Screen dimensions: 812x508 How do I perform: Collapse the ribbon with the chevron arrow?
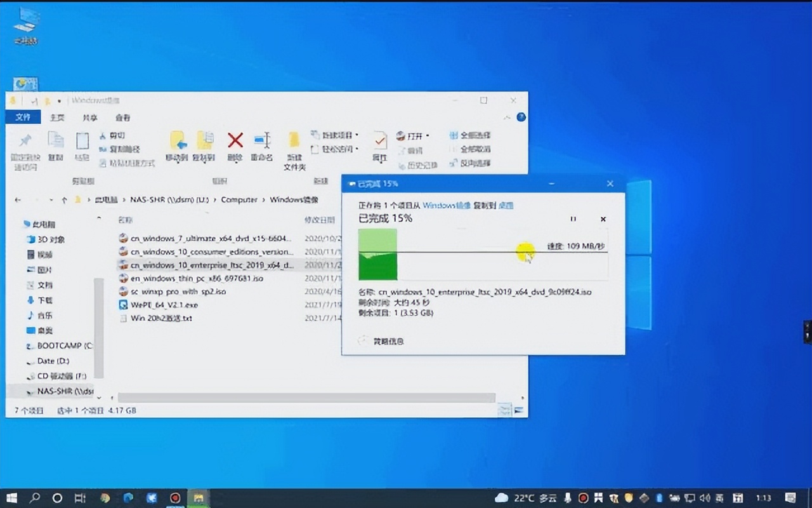click(x=506, y=118)
